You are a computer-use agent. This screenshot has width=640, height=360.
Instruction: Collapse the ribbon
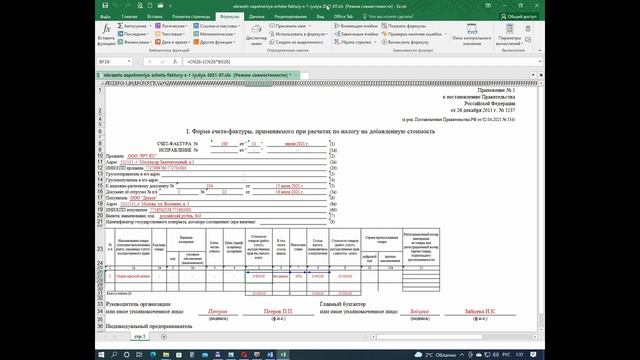tap(540, 50)
